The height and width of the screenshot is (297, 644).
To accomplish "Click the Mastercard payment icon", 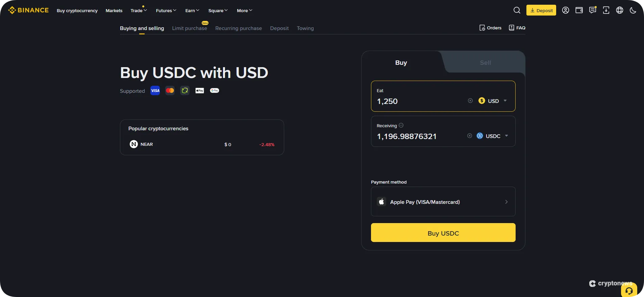I will pos(170,90).
